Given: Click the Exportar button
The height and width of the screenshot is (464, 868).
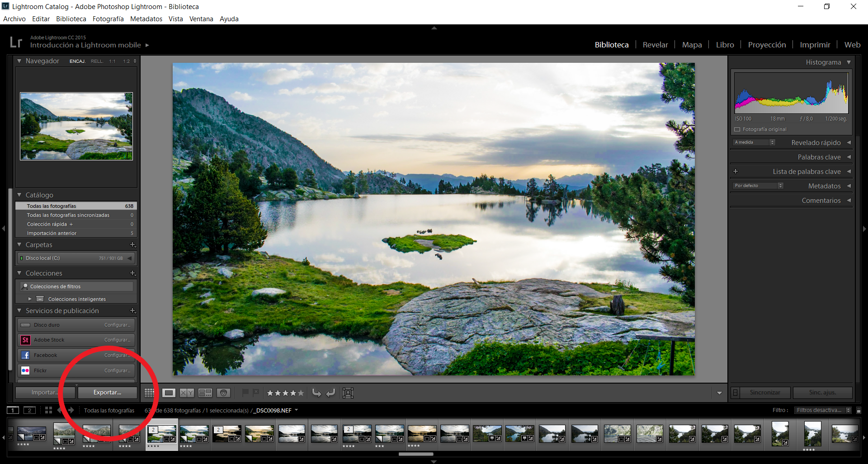Looking at the screenshot, I should coord(108,393).
